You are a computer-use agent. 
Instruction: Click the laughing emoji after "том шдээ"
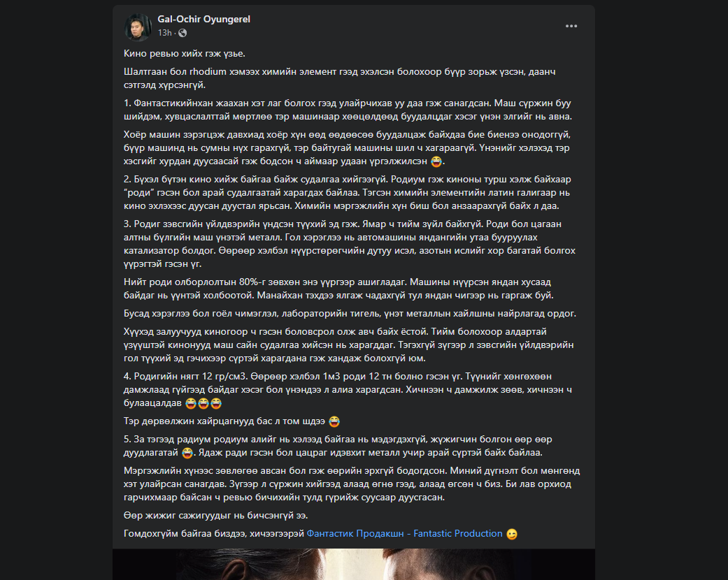click(334, 421)
